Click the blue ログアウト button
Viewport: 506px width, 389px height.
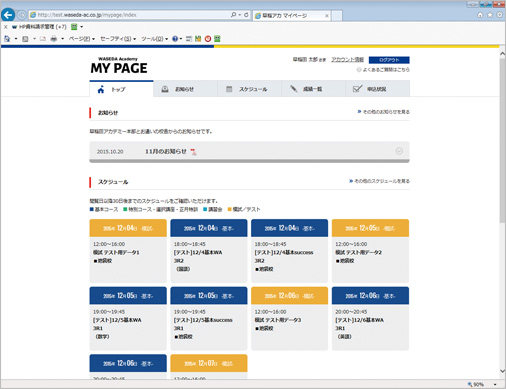click(389, 60)
